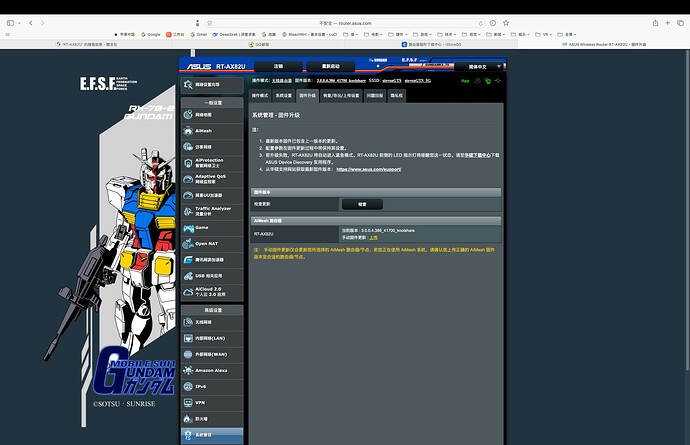Open the Amazon Alexa sidebar item

(x=207, y=370)
